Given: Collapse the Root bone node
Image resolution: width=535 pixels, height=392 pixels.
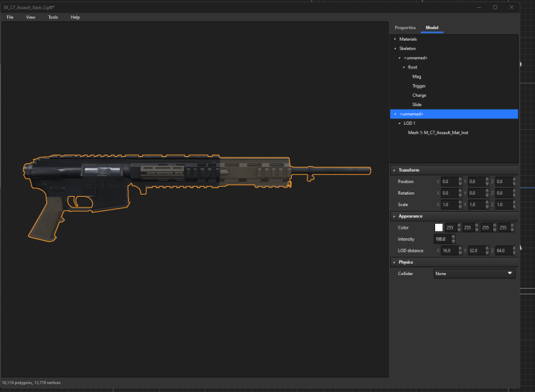Looking at the screenshot, I should [x=404, y=67].
